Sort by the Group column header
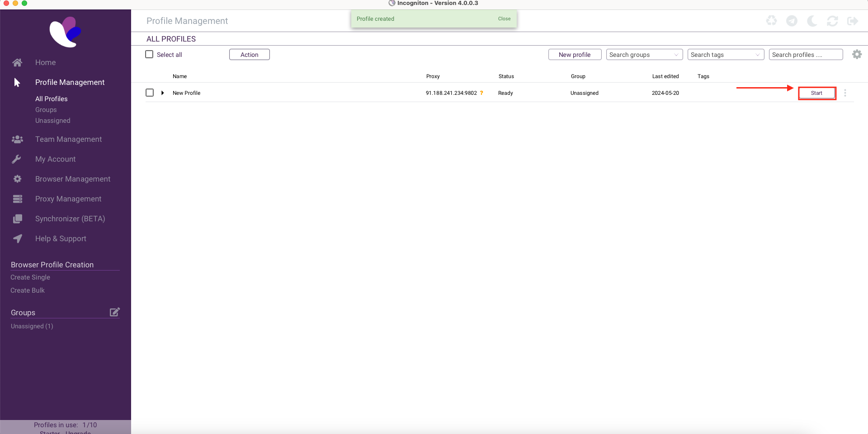 click(x=578, y=76)
